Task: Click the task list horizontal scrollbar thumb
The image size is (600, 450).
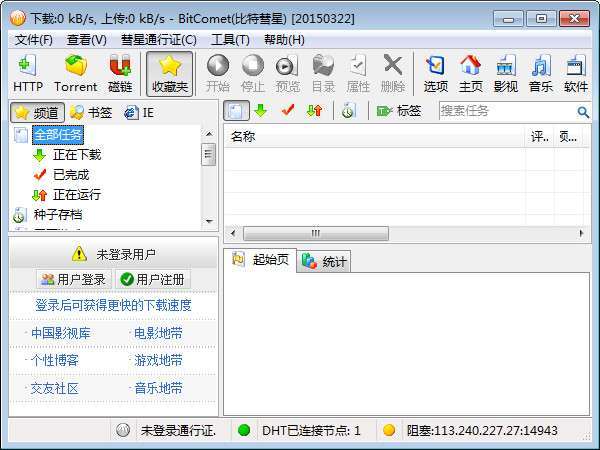Action: point(316,233)
